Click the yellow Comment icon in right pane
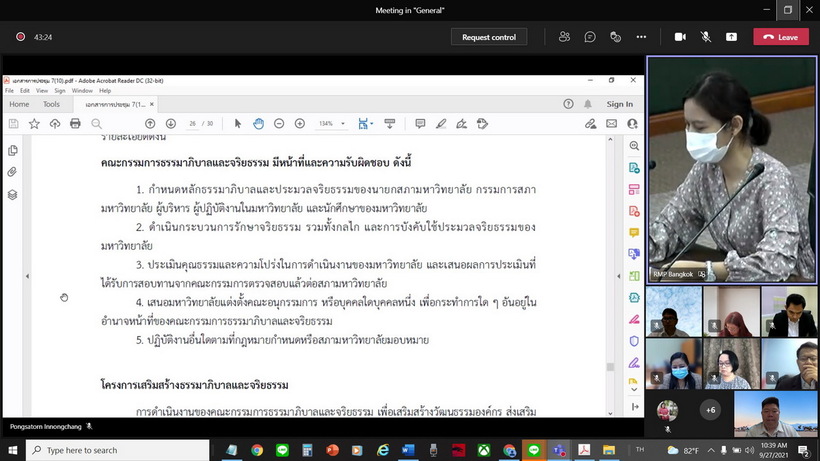820x461 pixels. 634,233
